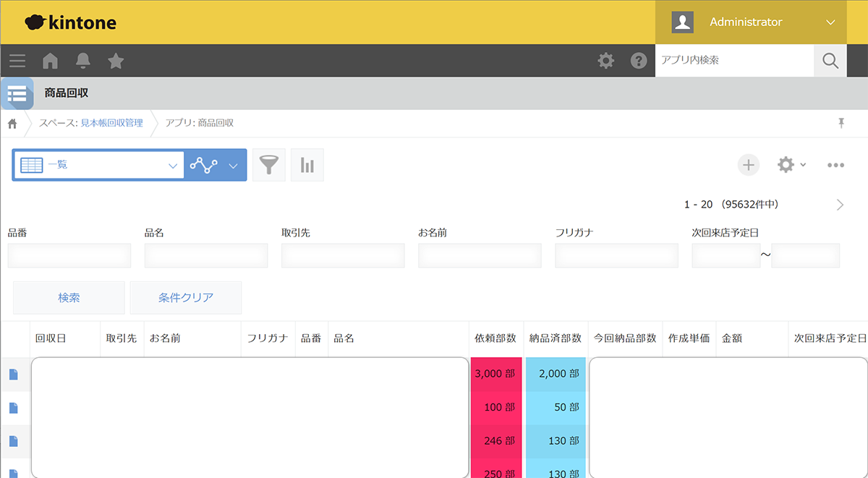This screenshot has width=868, height=478.
Task: Open the filter funnel icon
Action: [268, 166]
